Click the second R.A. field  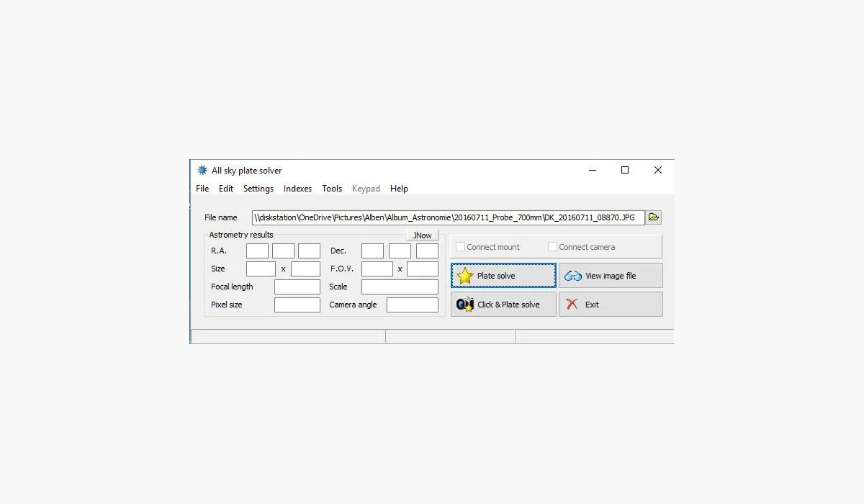tap(283, 251)
